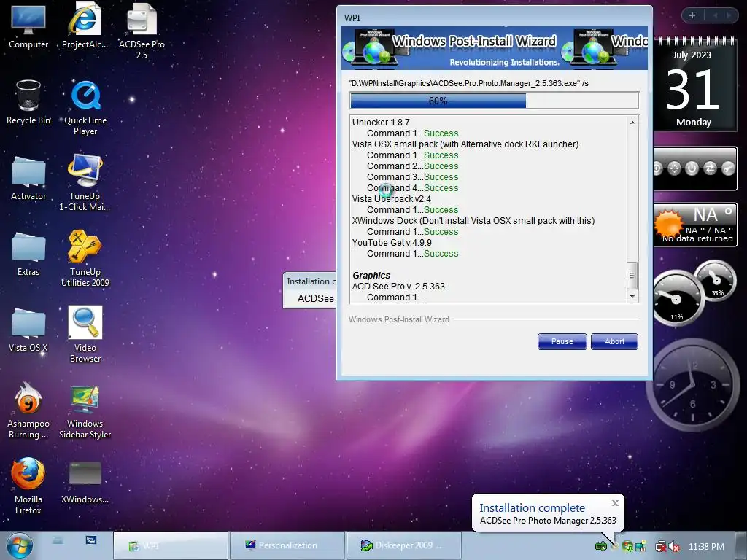Click the WPI log scrollbar thumb
Viewport: 747px width, 560px height.
pos(632,275)
